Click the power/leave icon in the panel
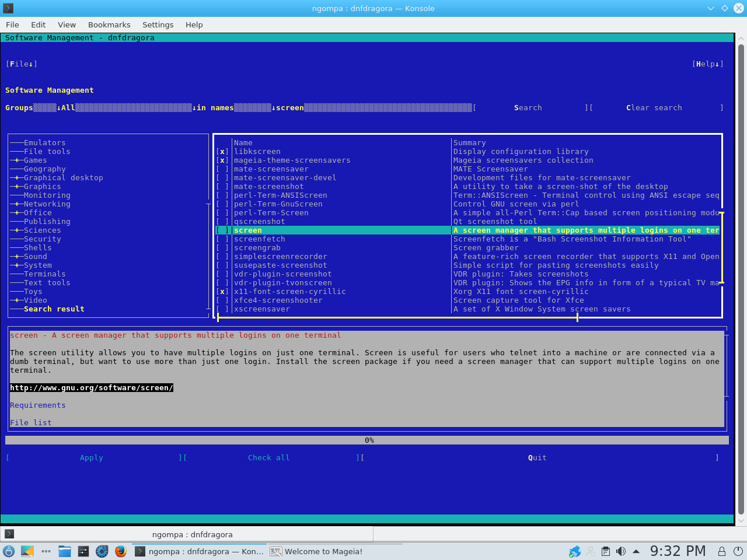This screenshot has height=560, width=747. (738, 551)
